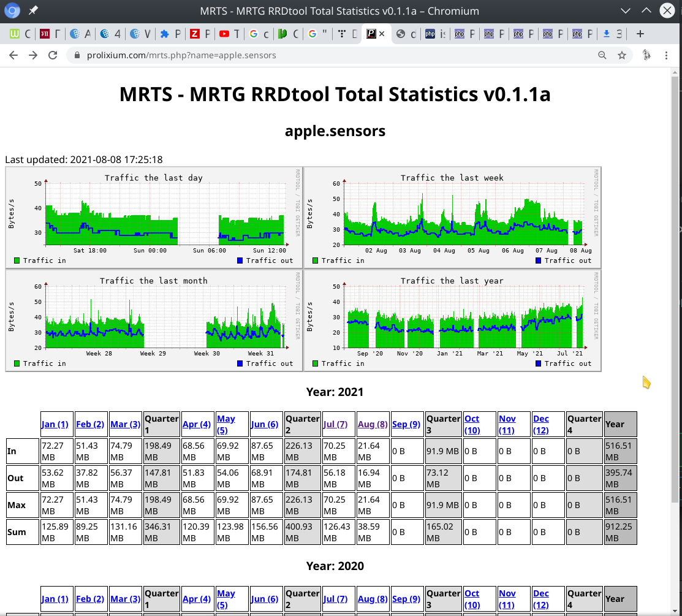
Task: Click the address bar URL field
Action: point(330,55)
